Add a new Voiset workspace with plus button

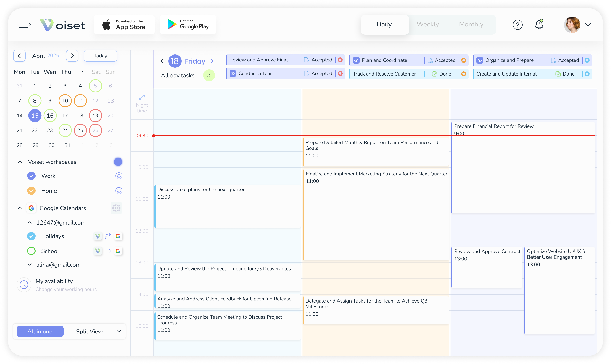(118, 162)
